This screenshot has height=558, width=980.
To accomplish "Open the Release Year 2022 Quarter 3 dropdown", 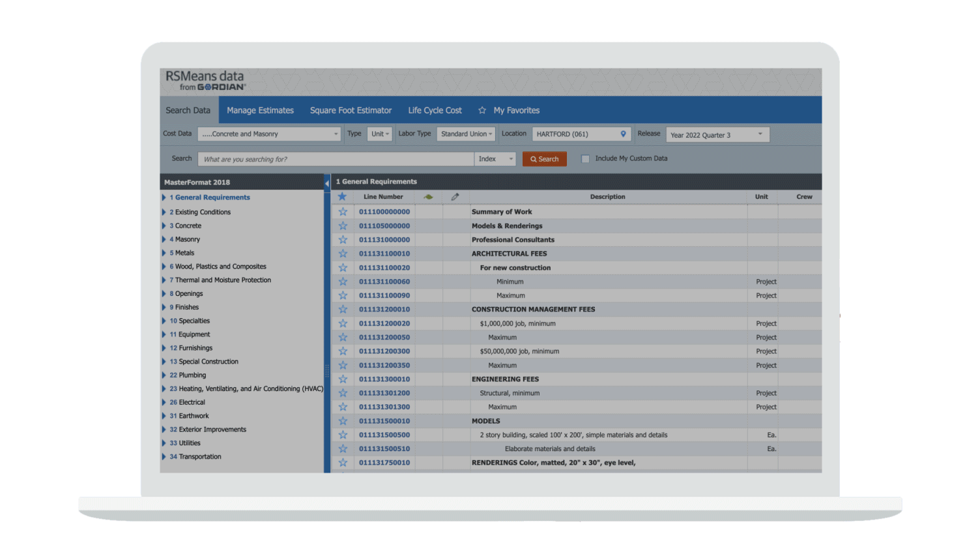I will click(x=717, y=134).
